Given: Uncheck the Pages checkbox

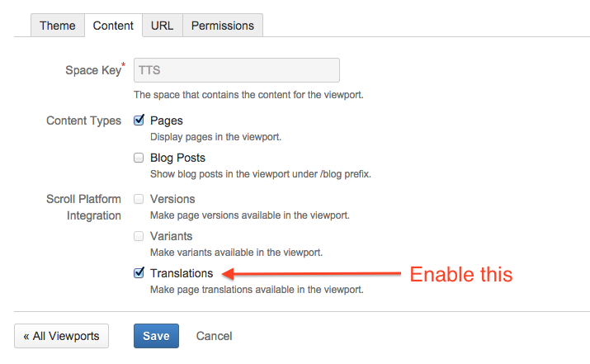Looking at the screenshot, I should pos(139,121).
